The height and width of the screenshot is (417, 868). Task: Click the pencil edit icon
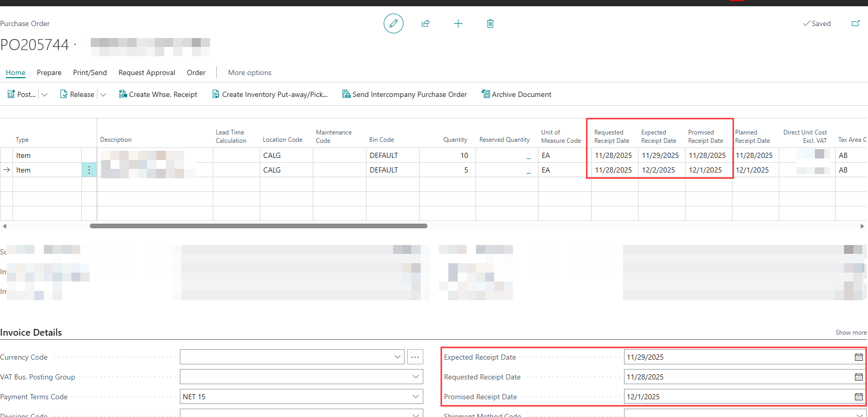(393, 23)
